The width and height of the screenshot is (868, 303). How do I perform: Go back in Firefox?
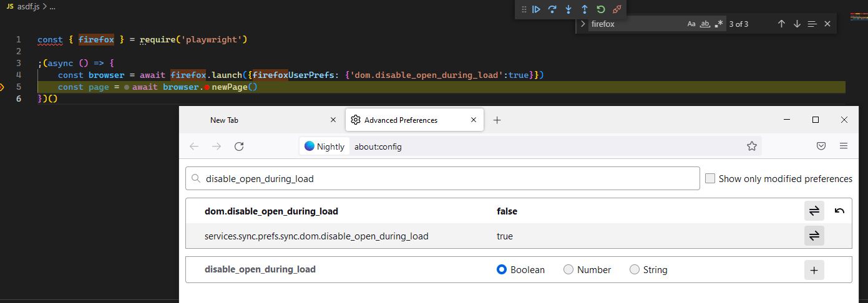pyautogui.click(x=194, y=147)
